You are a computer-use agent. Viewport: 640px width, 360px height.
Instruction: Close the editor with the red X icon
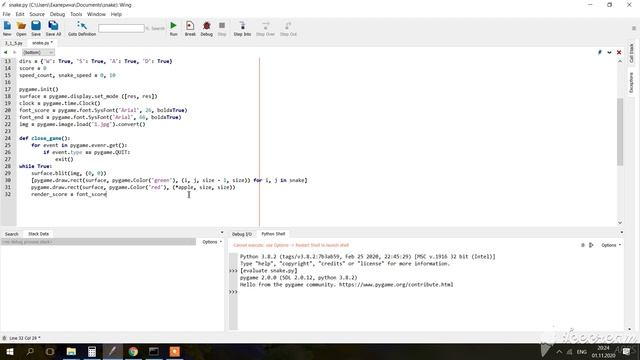tap(619, 52)
